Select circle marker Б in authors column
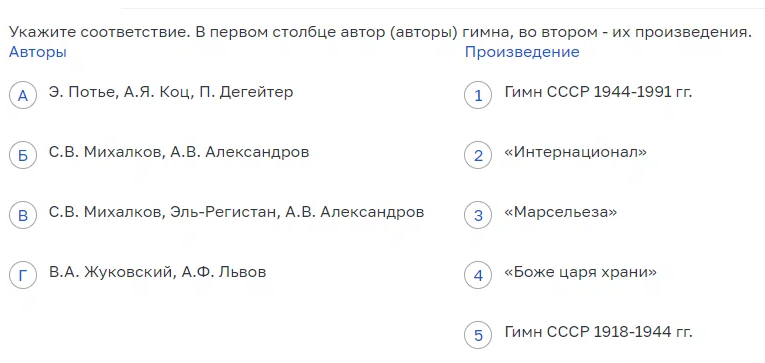The height and width of the screenshot is (363, 765). 23,155
